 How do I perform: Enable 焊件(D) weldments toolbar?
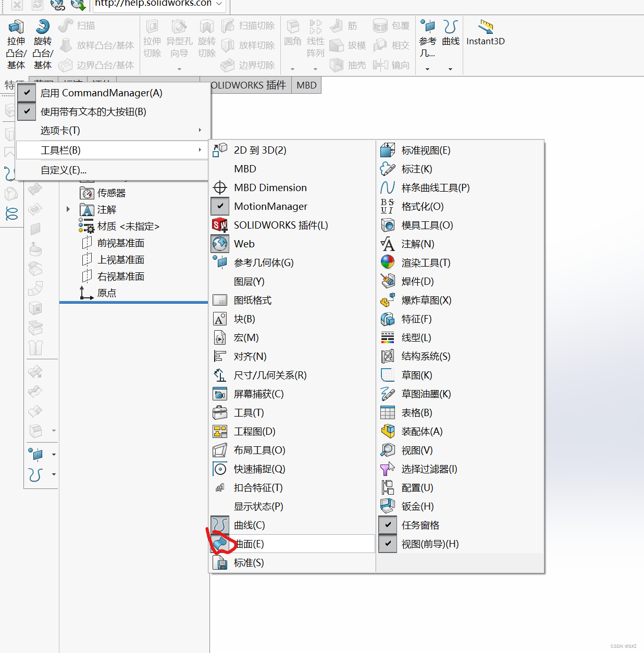click(x=460, y=281)
